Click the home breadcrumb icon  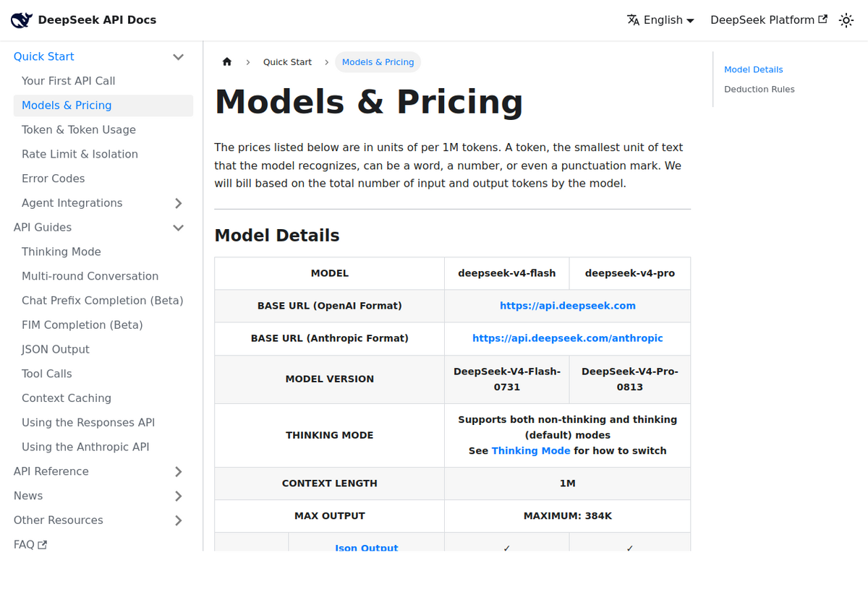[227, 62]
